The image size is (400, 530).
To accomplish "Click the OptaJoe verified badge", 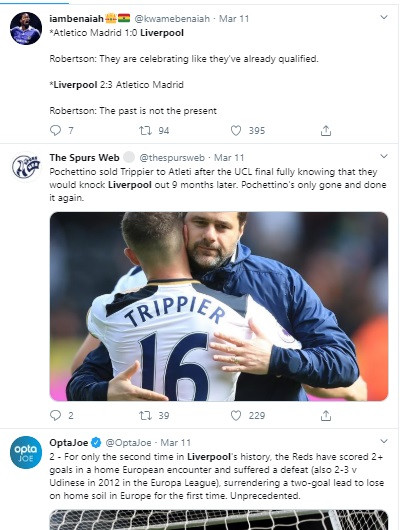I will pyautogui.click(x=96, y=442).
